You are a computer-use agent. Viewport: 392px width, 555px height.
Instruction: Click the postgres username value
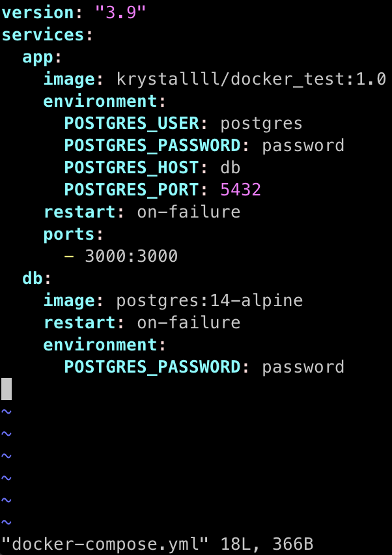tap(262, 124)
